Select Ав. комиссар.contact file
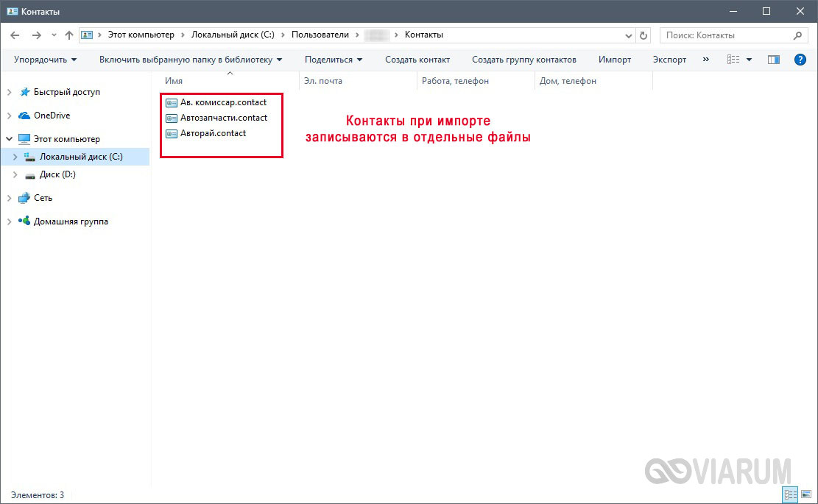The width and height of the screenshot is (818, 504). [x=223, y=102]
